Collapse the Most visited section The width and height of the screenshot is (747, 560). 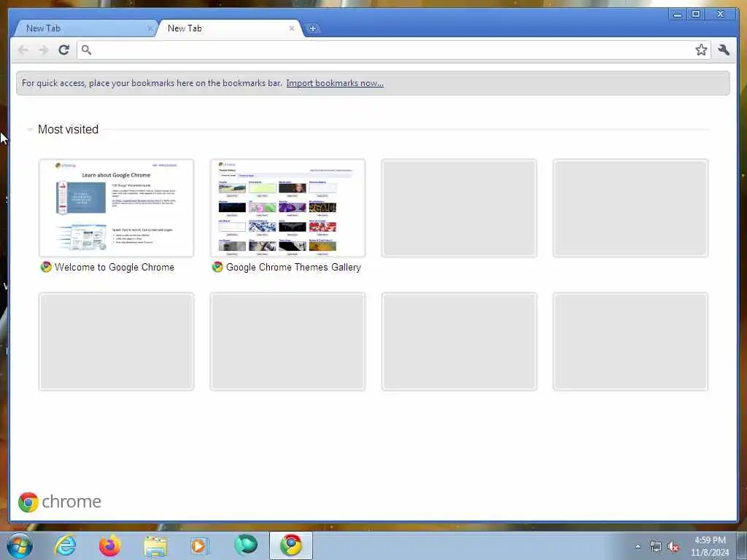point(30,129)
